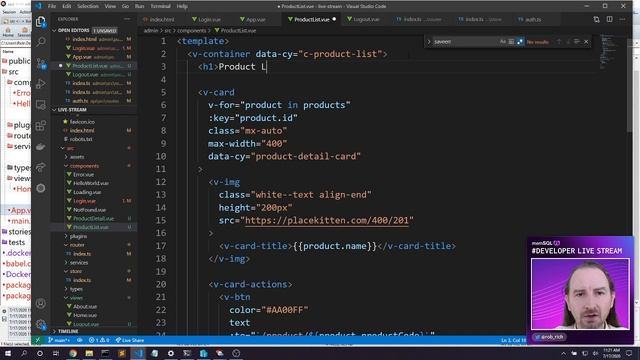
Task: Open ProductDetail.vue in the file tree
Action: 93,218
